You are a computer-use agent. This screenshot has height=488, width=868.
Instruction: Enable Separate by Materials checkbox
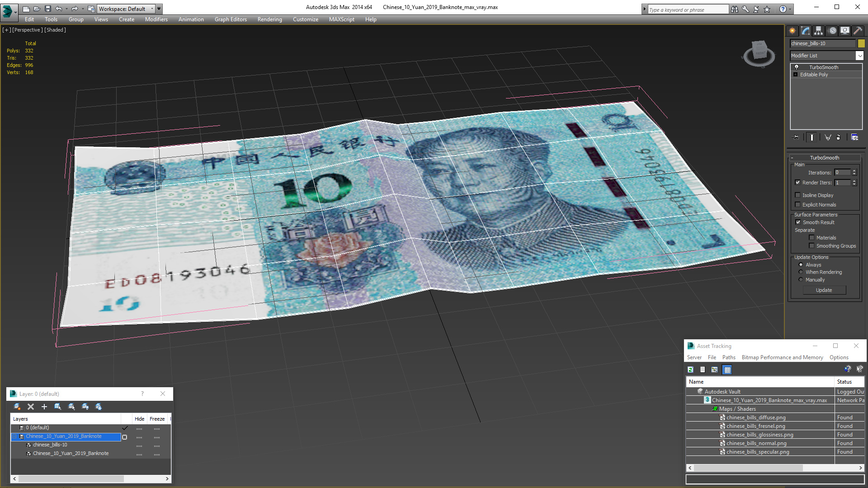tap(811, 238)
